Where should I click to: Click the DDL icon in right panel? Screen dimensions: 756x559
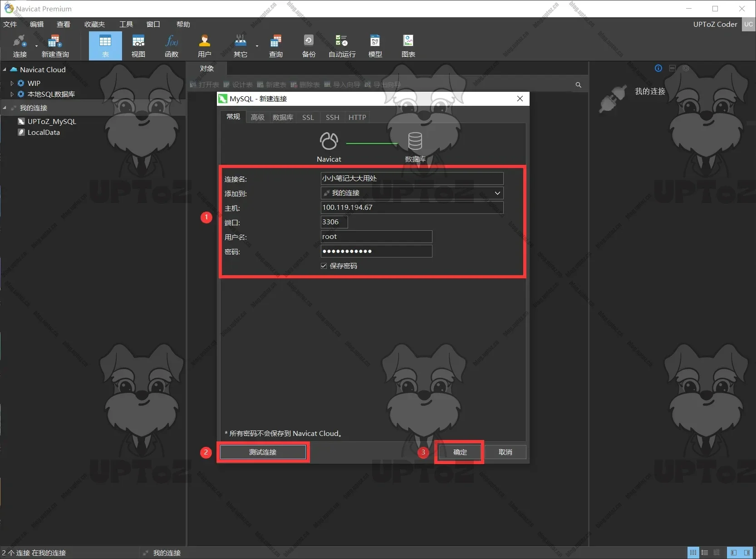coord(672,68)
